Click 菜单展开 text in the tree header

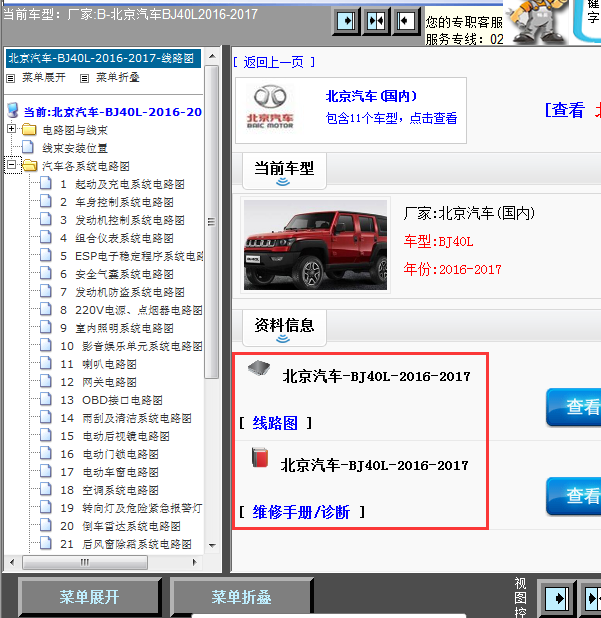click(x=43, y=78)
